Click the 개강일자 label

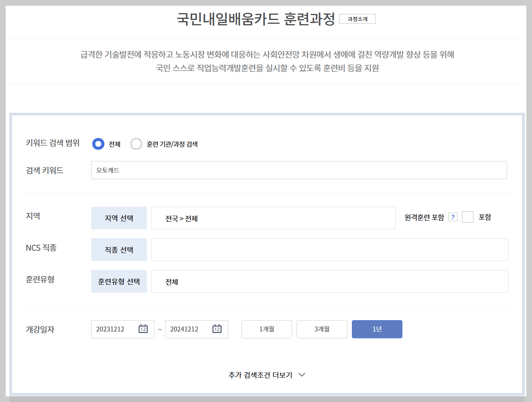point(40,329)
